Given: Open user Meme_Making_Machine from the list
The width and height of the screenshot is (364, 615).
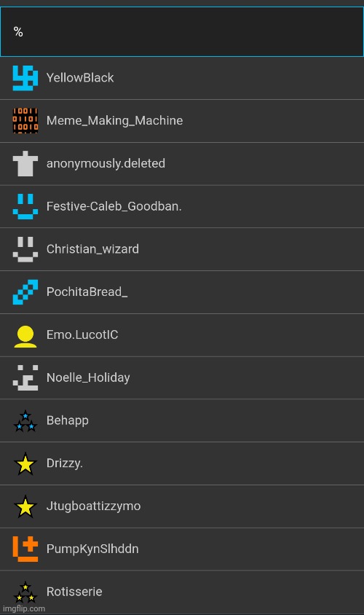Looking at the screenshot, I should point(182,120).
